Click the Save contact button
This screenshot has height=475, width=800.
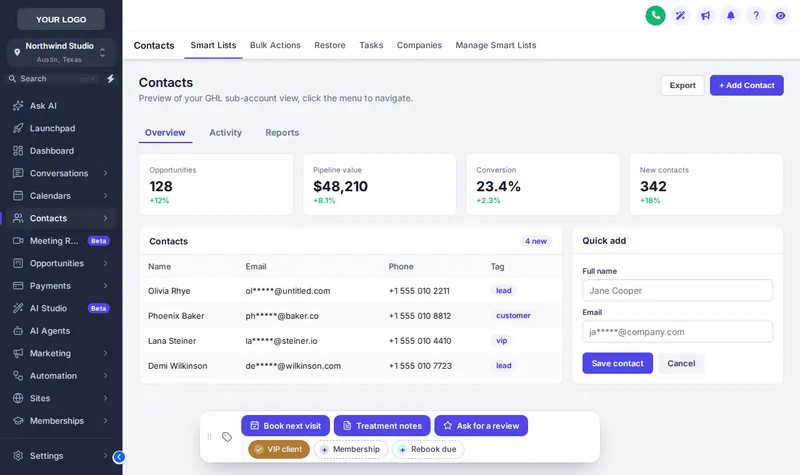[x=617, y=363]
